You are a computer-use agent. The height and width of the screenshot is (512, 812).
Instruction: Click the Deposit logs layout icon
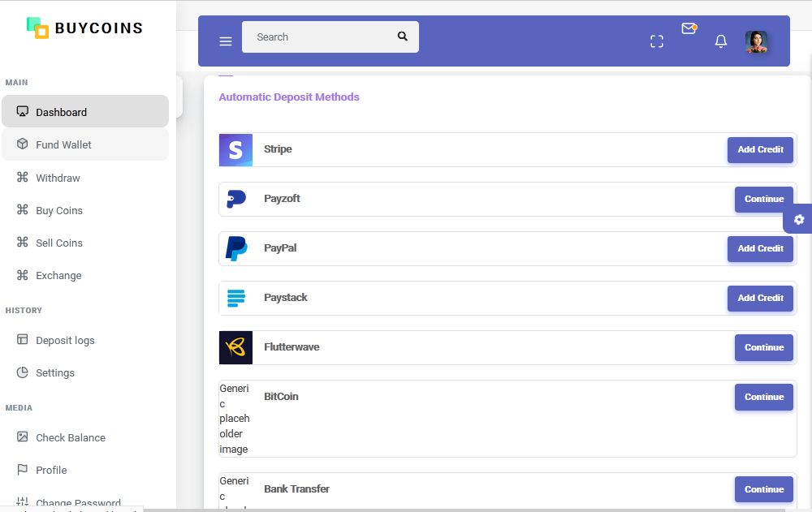(x=22, y=340)
